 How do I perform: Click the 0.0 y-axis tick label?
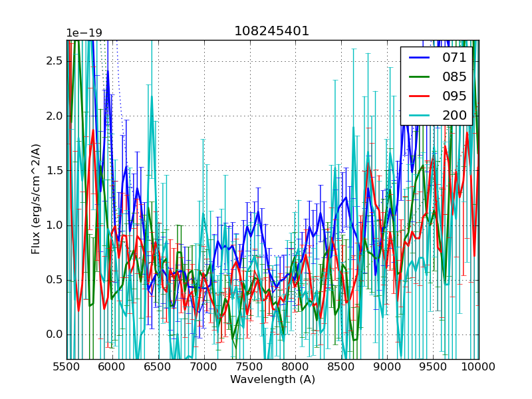pos(55,334)
